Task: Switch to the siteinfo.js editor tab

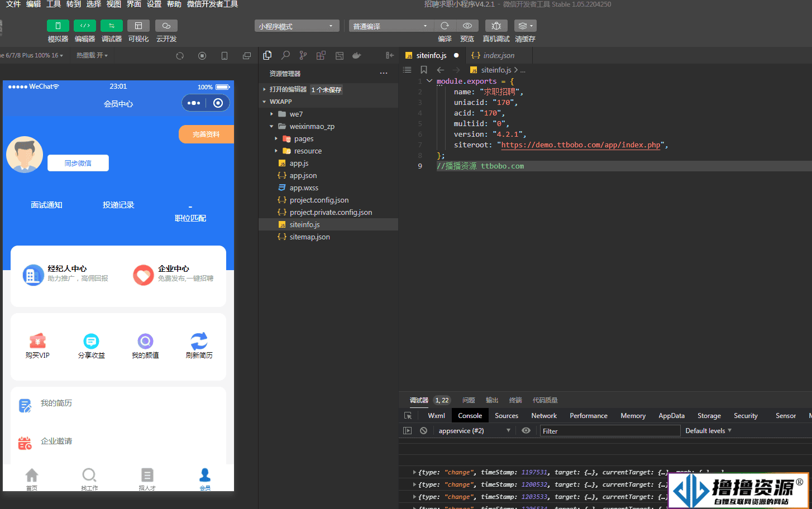Action: 431,55
